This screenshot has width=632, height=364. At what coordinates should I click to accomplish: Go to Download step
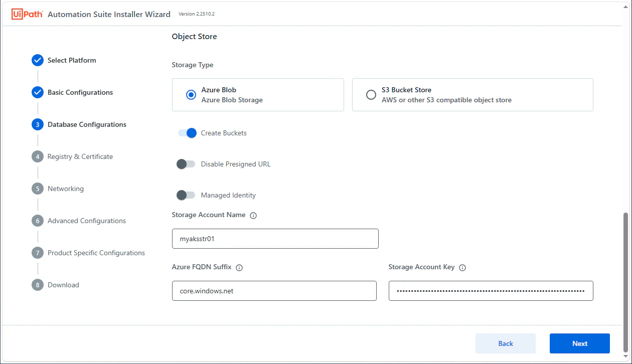63,285
